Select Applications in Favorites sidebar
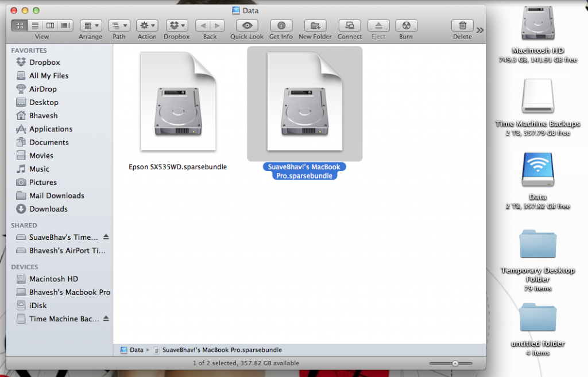This screenshot has height=377, width=588. [51, 129]
